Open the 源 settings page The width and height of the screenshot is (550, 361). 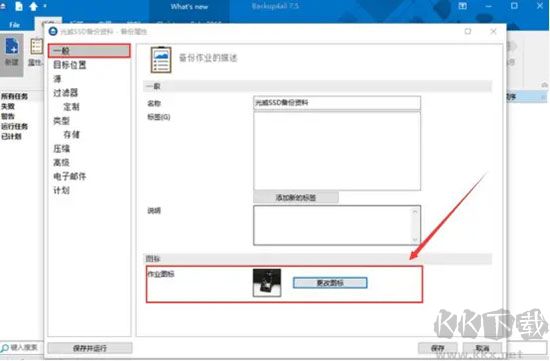[x=57, y=79]
